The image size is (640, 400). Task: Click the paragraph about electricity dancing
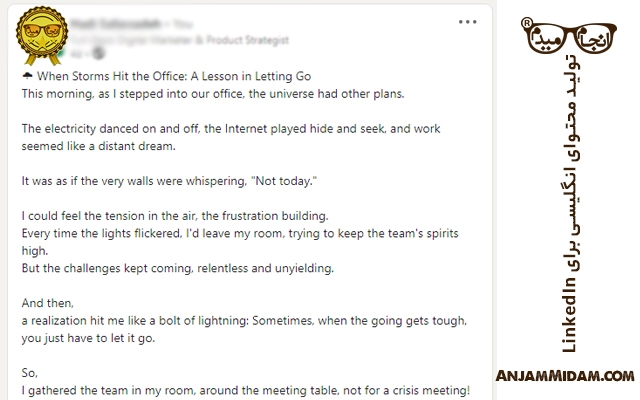pyautogui.click(x=231, y=137)
